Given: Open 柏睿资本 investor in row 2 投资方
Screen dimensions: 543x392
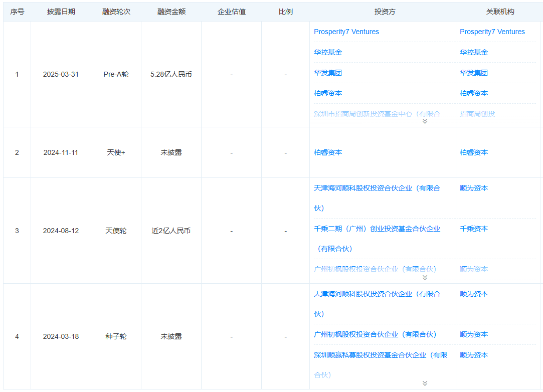Looking at the screenshot, I should tap(327, 152).
